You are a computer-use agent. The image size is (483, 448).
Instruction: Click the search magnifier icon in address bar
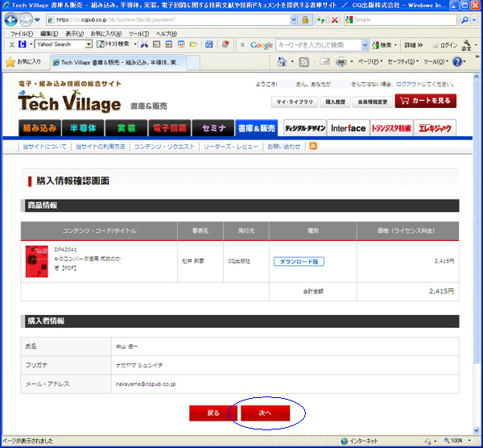pos(465,19)
